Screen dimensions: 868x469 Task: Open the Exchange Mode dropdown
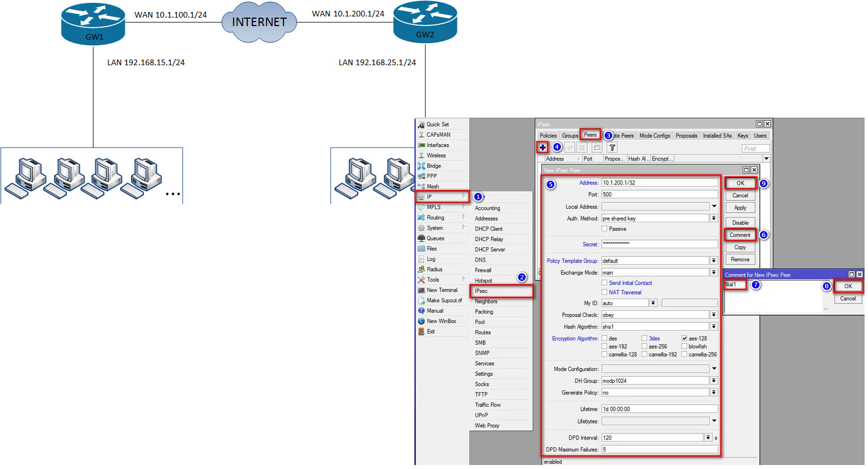point(713,272)
